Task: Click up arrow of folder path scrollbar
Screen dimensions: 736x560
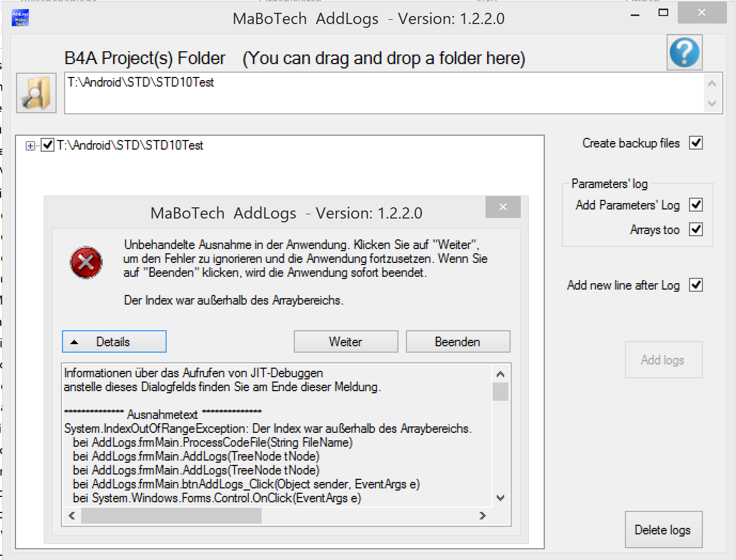Action: [712, 83]
